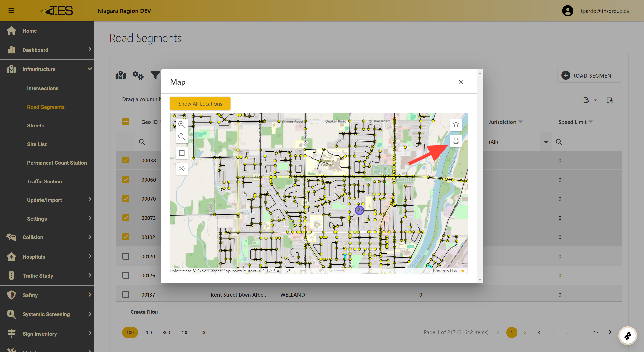Image resolution: width=644 pixels, height=352 pixels.
Task: Open the map layers icon
Action: [x=456, y=125]
